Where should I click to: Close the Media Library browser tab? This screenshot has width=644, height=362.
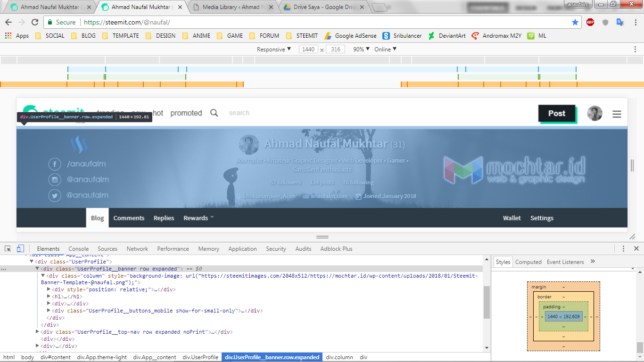coord(270,8)
